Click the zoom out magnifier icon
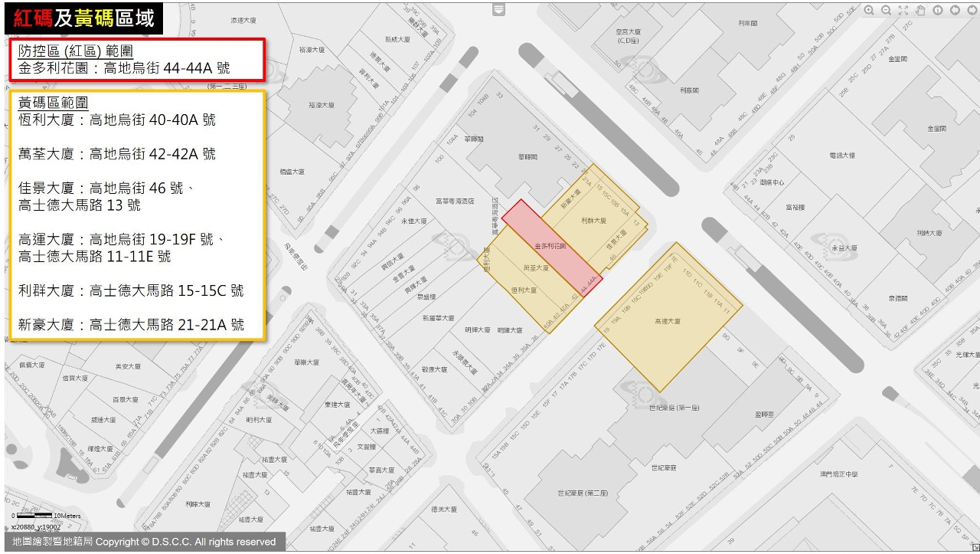980x554 pixels. tap(886, 10)
